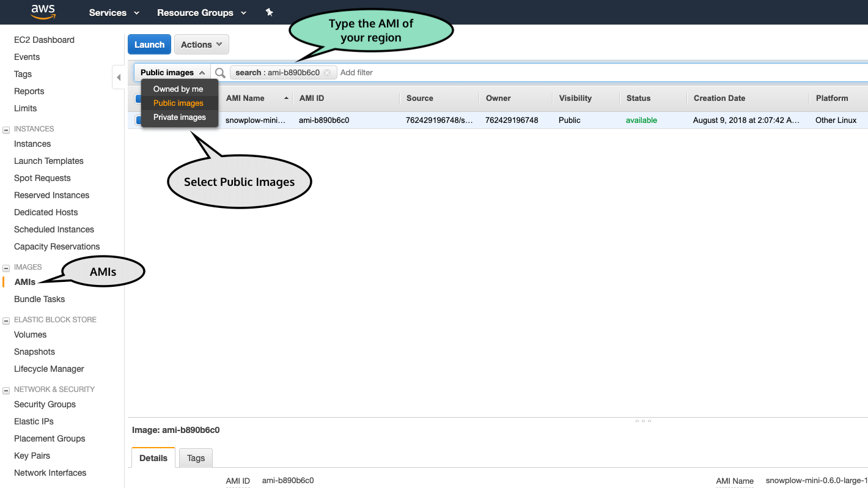Click the 'available' status cell
868x488 pixels.
(x=641, y=120)
